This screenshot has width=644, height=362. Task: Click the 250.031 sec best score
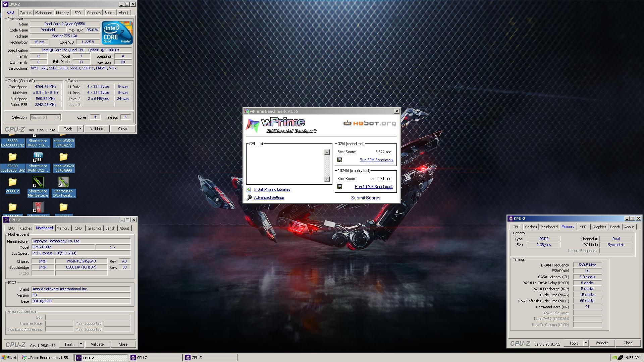coord(381,179)
